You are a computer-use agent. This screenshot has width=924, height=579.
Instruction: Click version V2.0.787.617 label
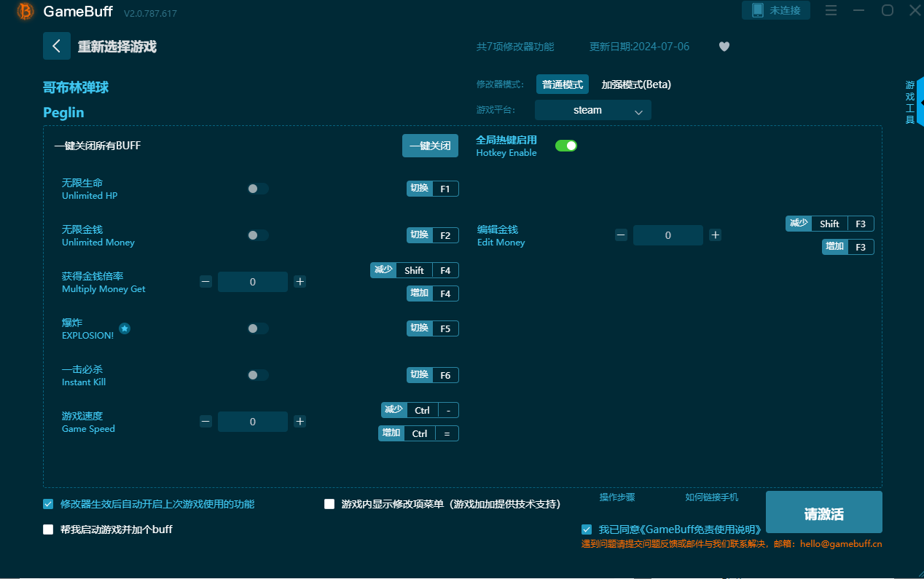click(x=150, y=13)
